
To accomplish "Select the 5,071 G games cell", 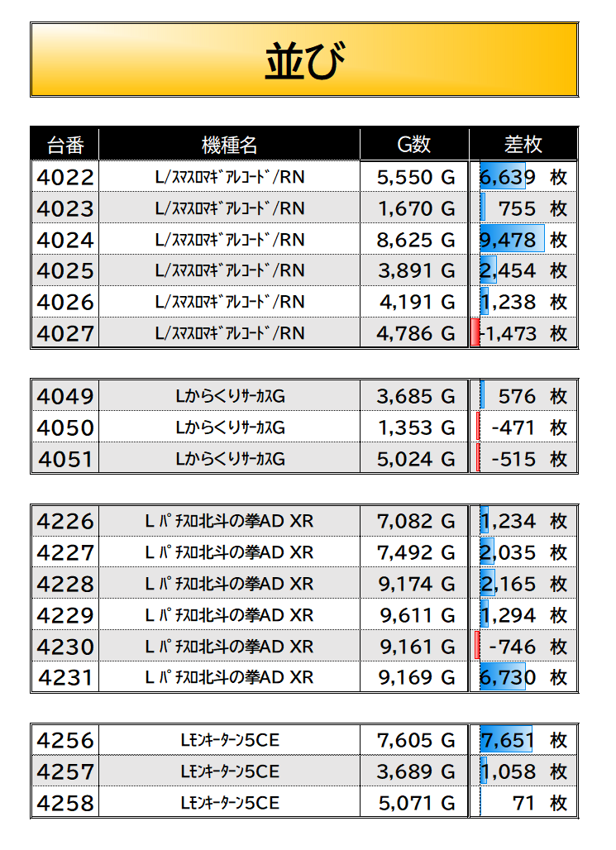I will [x=414, y=803].
